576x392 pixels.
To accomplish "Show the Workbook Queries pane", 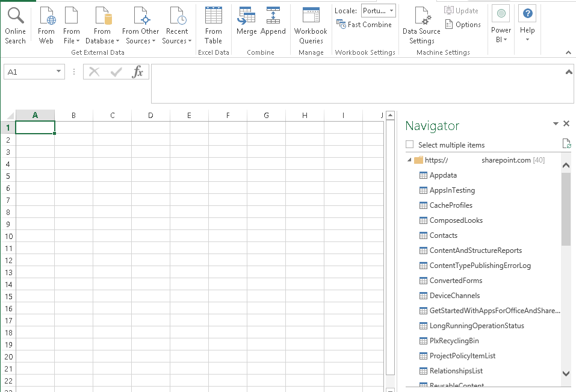I will (310, 24).
